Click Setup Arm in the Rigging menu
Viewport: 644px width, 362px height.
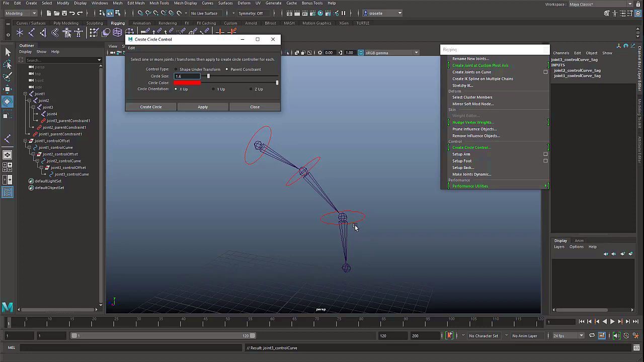pos(461,154)
